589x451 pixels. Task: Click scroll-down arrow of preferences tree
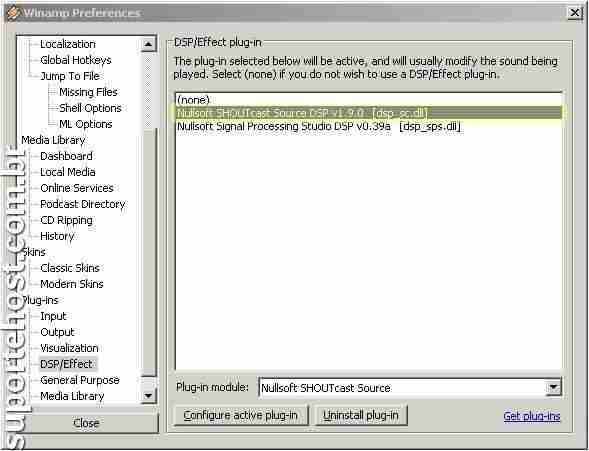pos(148,396)
